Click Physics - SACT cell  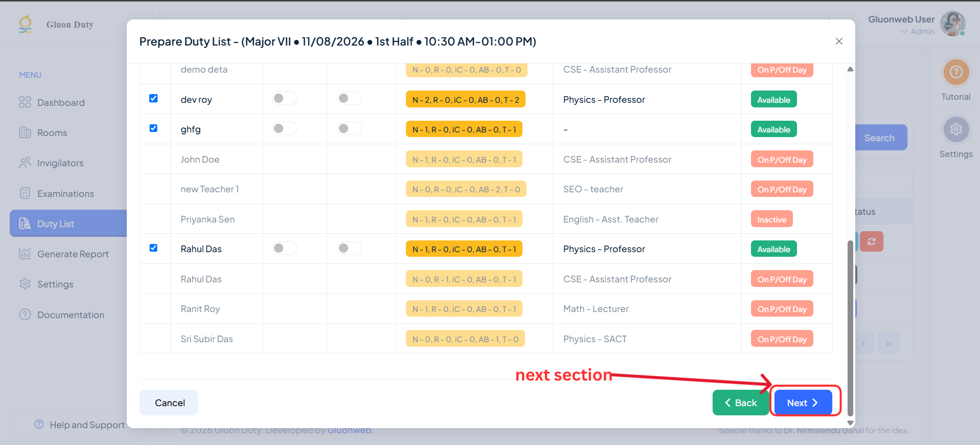point(595,339)
